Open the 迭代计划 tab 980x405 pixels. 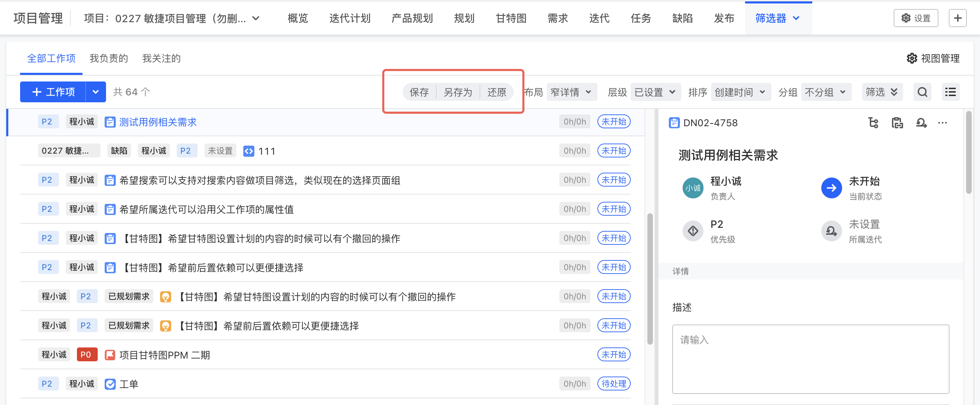tap(350, 18)
